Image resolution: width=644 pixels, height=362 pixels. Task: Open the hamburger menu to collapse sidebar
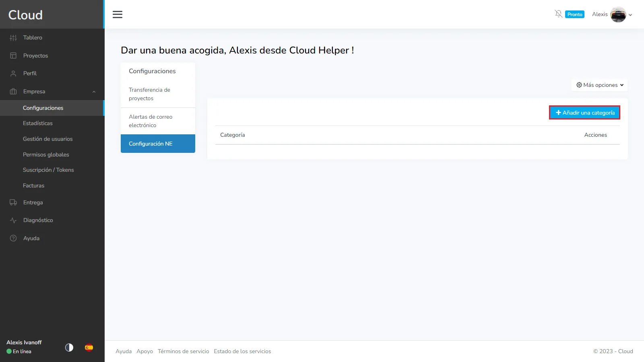point(118,14)
